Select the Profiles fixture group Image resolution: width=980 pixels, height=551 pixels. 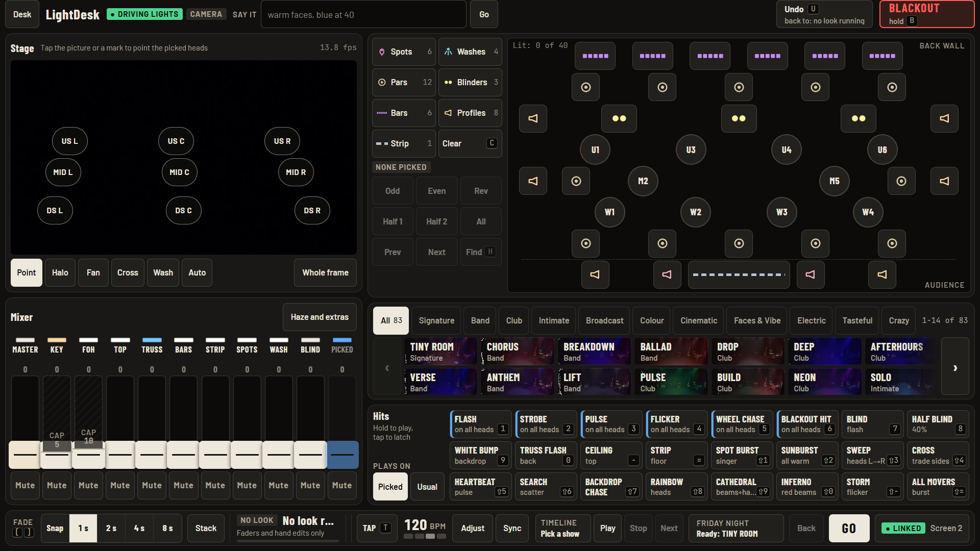(x=470, y=113)
